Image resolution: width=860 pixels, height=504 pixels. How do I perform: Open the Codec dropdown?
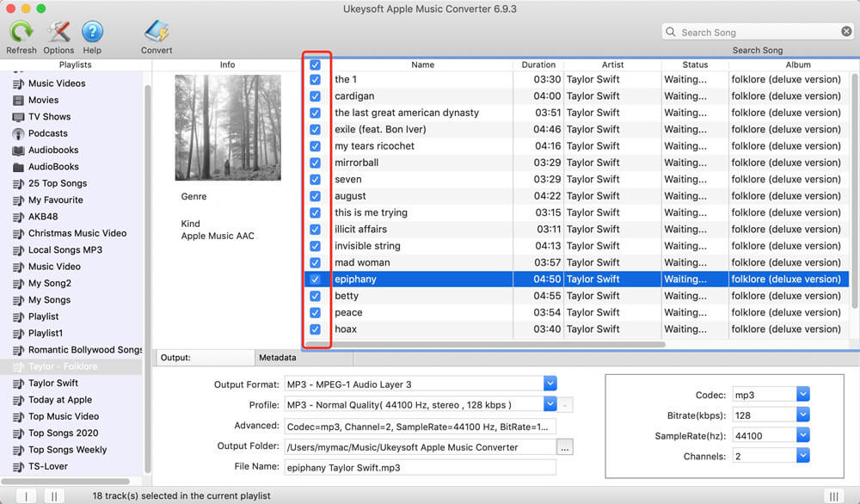[x=803, y=394]
